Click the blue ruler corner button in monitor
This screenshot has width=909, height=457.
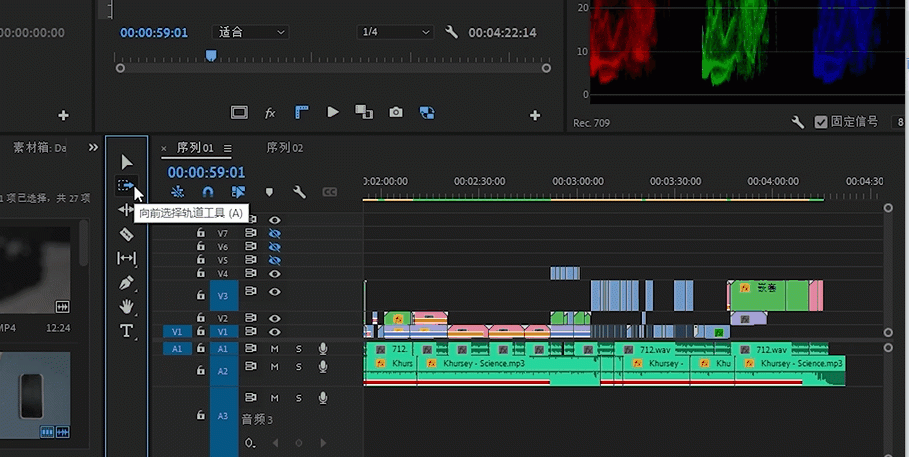301,112
